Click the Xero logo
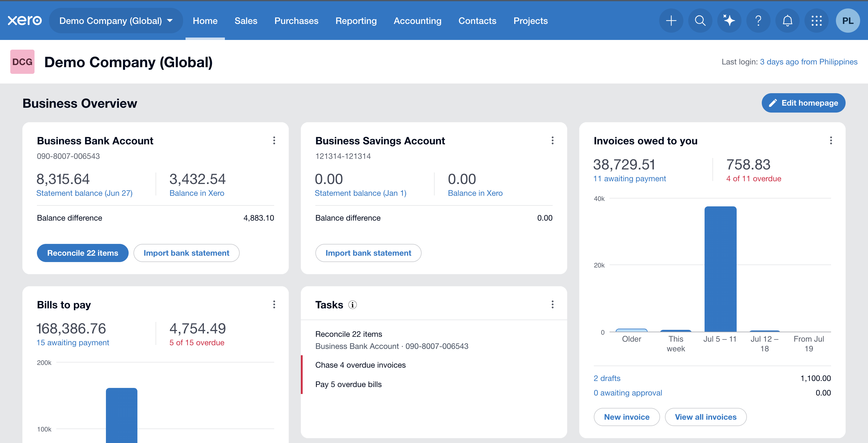This screenshot has width=868, height=443. [x=25, y=21]
